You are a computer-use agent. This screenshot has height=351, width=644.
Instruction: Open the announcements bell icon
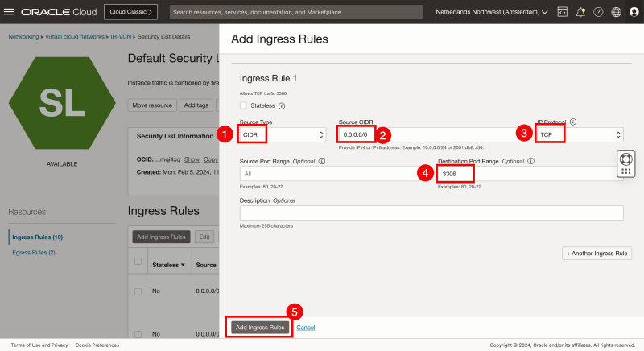[x=580, y=12]
